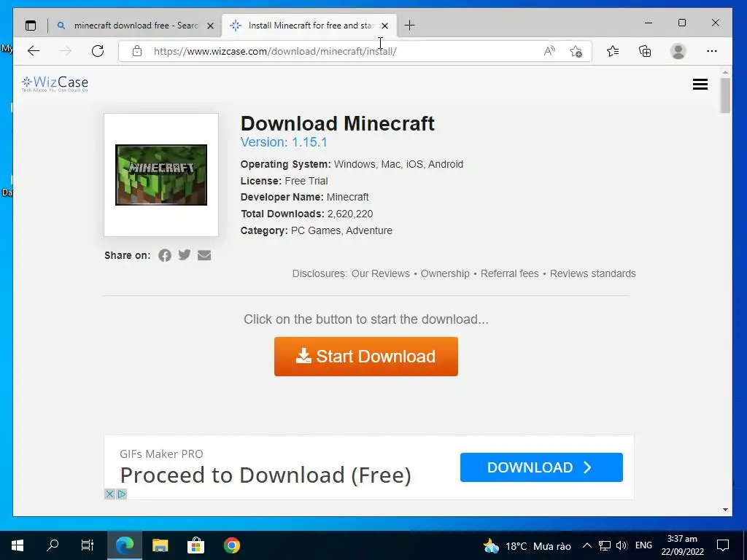This screenshot has height=560, width=747.
Task: Open Read aloud in address bar
Action: click(549, 51)
